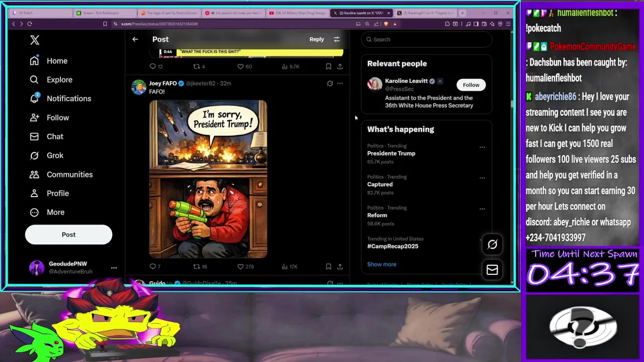Open Joey FAFO's display name link

point(163,83)
